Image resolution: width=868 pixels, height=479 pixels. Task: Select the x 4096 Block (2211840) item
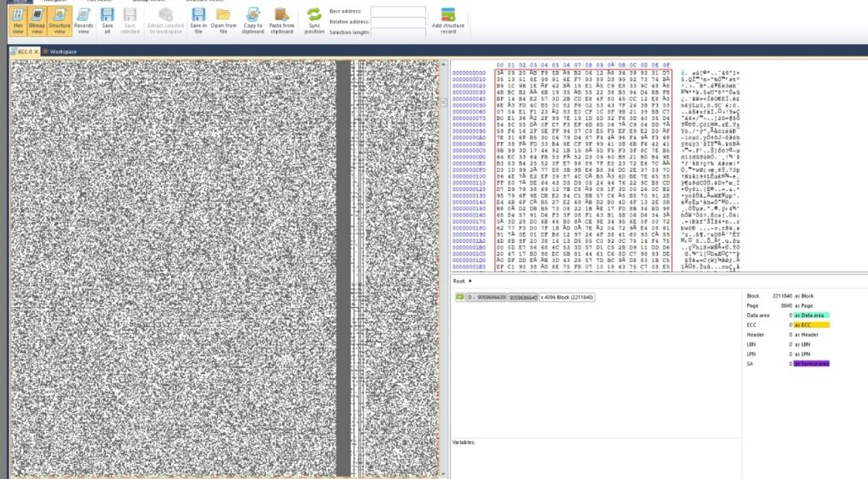[x=567, y=298]
